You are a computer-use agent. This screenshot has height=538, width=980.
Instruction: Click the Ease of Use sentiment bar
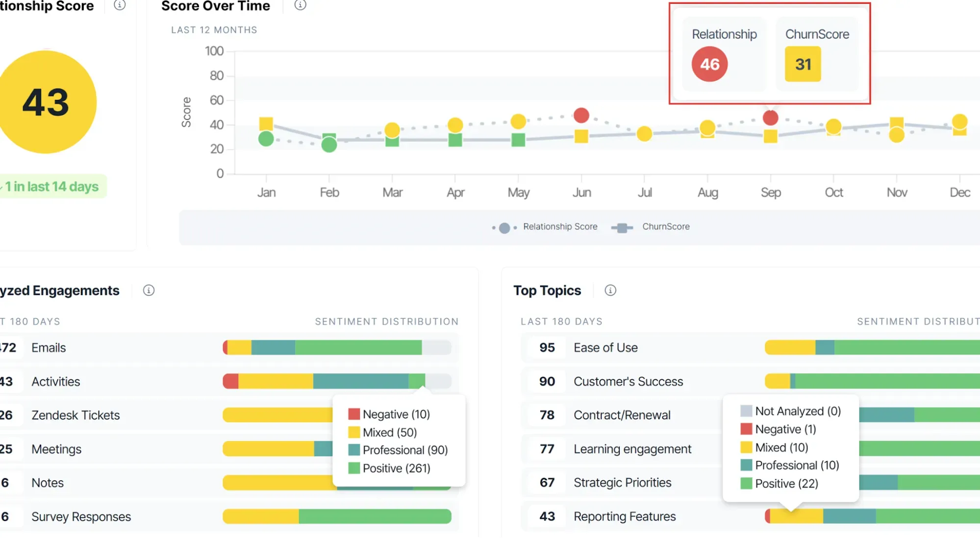872,347
